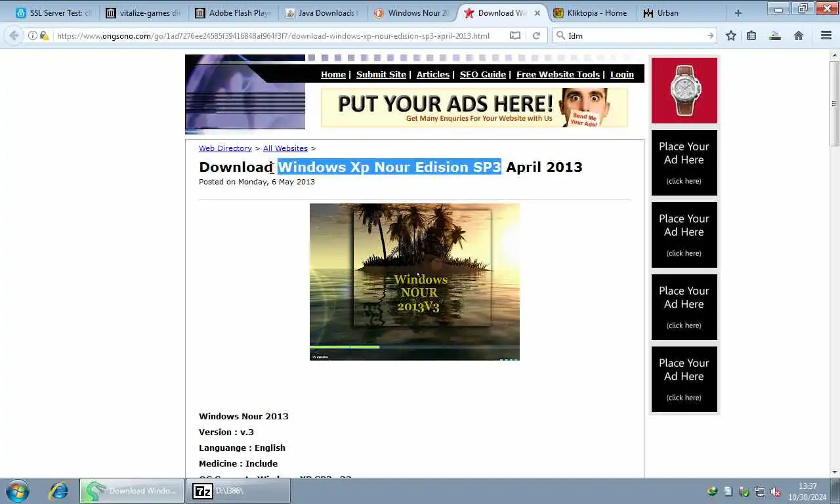
Task: Click All Websites breadcrumb link
Action: 285,148
